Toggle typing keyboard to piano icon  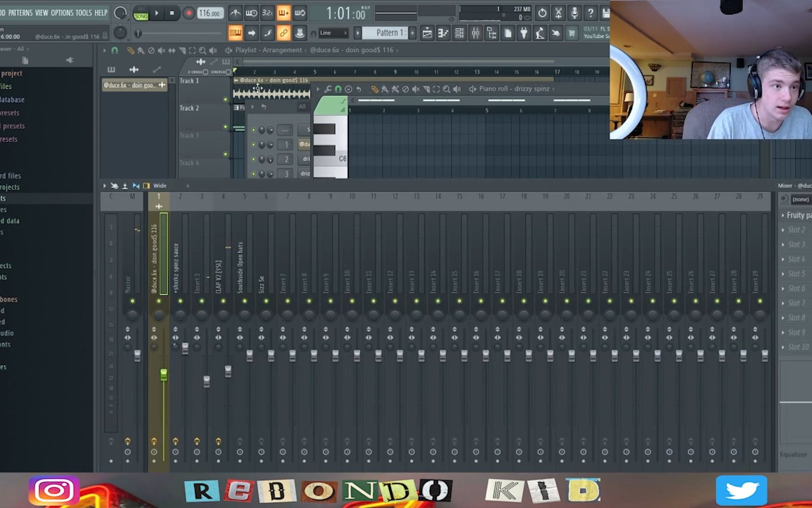235,33
